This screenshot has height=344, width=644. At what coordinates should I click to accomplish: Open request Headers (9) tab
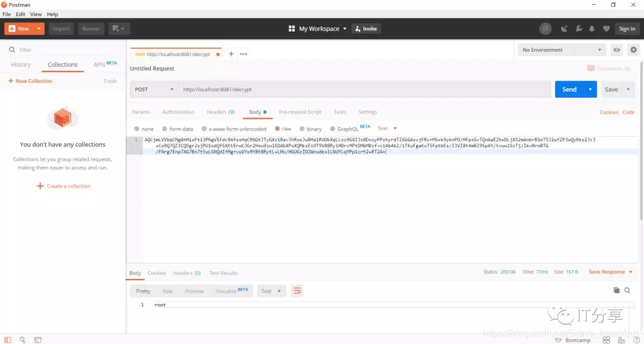click(221, 112)
